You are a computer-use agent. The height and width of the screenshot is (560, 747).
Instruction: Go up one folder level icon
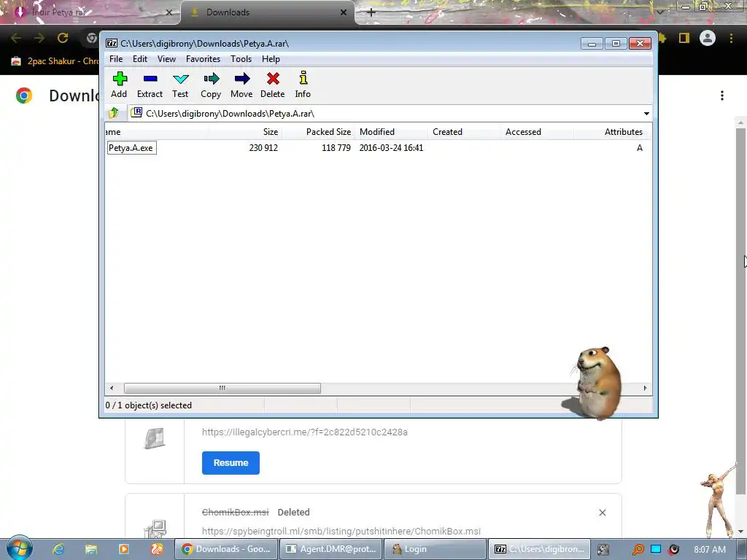pos(114,113)
